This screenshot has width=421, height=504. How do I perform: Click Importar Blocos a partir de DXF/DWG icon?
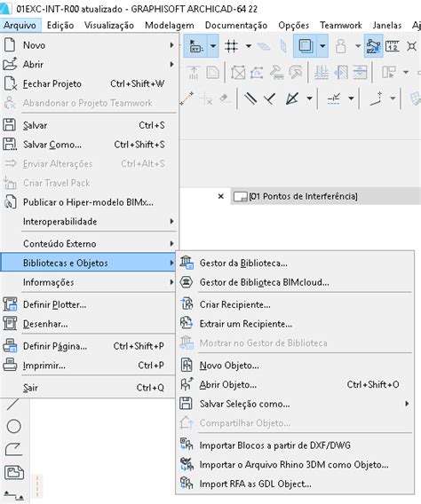point(187,445)
